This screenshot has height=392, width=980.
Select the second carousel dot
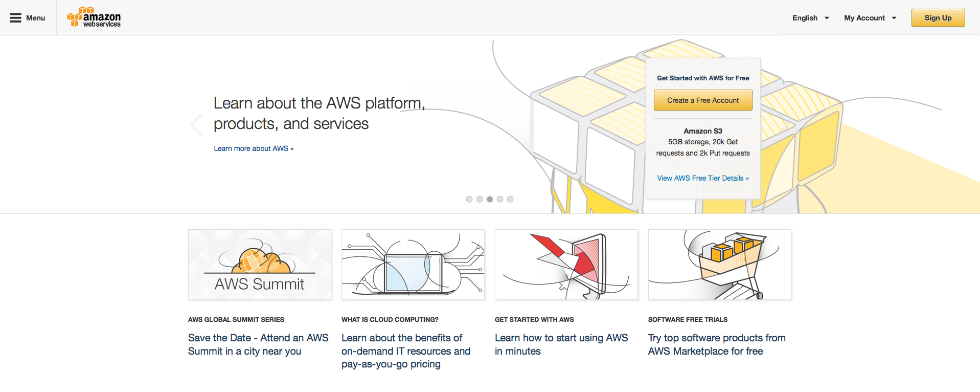pos(480,199)
